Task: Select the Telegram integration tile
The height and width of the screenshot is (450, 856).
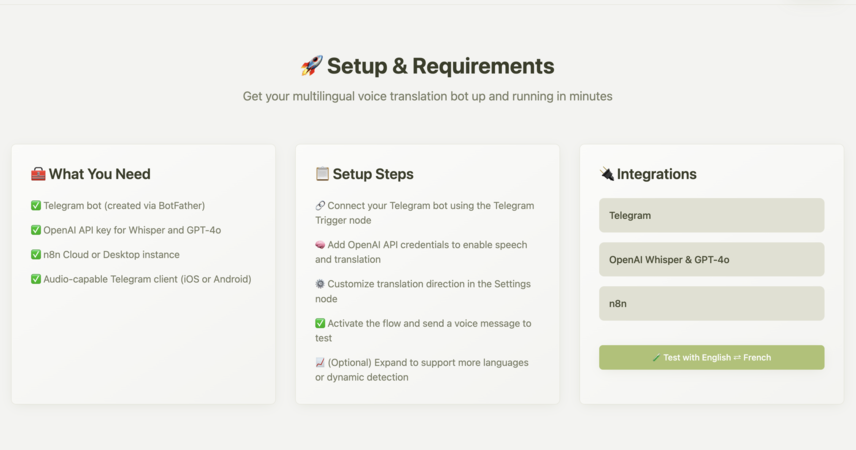Action: click(711, 215)
